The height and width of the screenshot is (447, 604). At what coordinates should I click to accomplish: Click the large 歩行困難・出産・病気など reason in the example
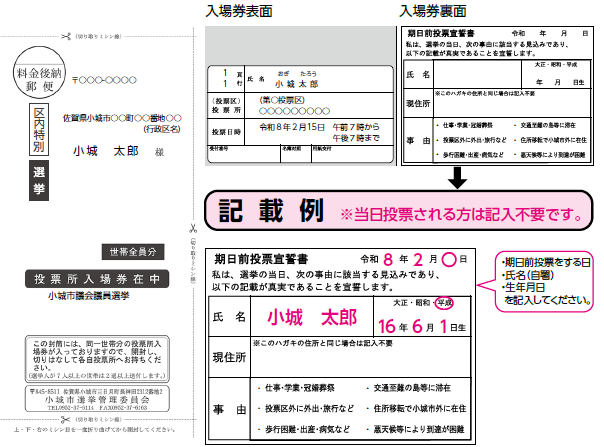[307, 429]
